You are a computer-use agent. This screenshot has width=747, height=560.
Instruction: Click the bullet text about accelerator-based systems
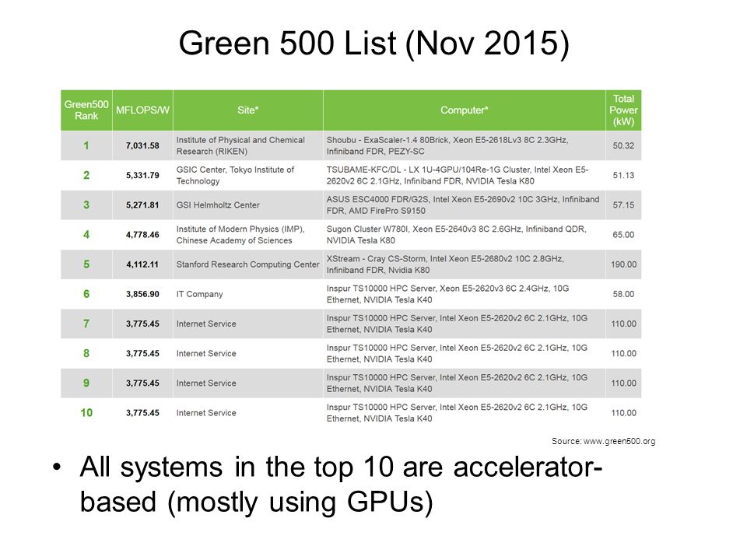tap(341, 485)
